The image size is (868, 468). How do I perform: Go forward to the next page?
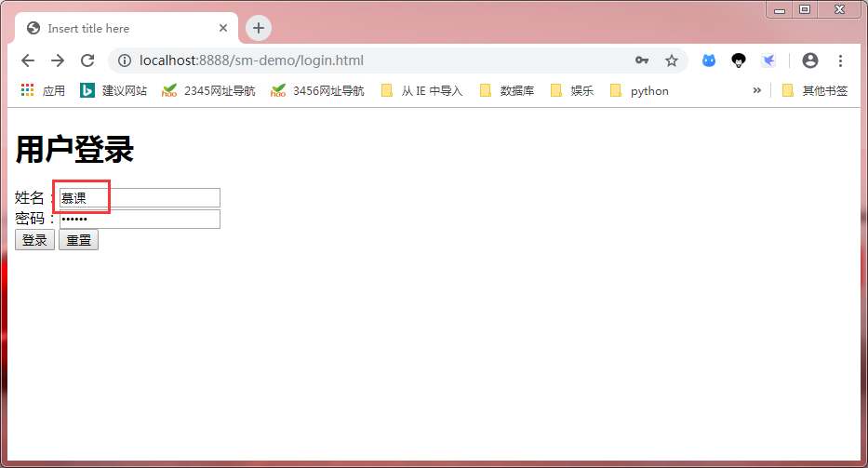[58, 60]
